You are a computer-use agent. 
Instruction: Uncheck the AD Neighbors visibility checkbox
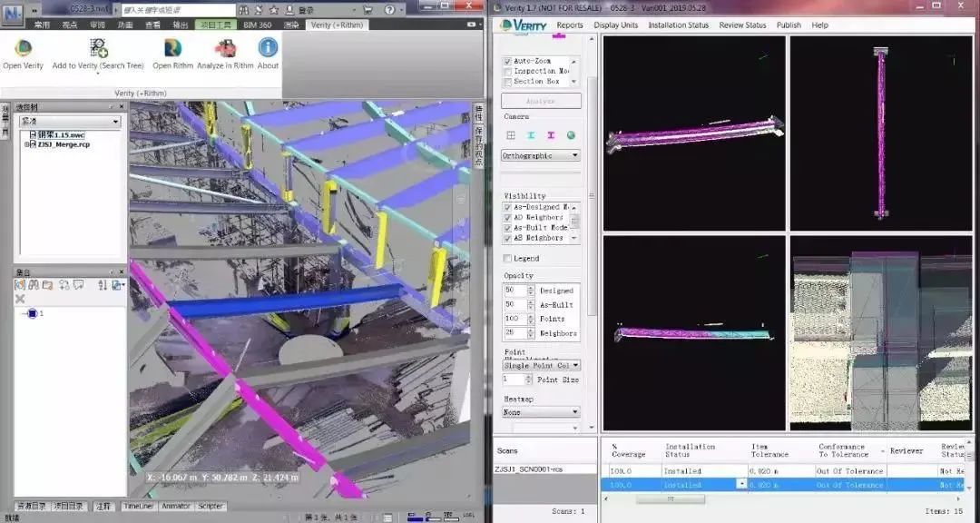click(507, 218)
